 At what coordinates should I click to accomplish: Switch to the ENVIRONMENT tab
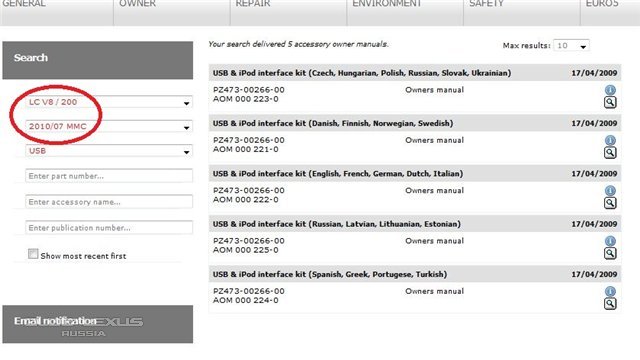[405, 12]
